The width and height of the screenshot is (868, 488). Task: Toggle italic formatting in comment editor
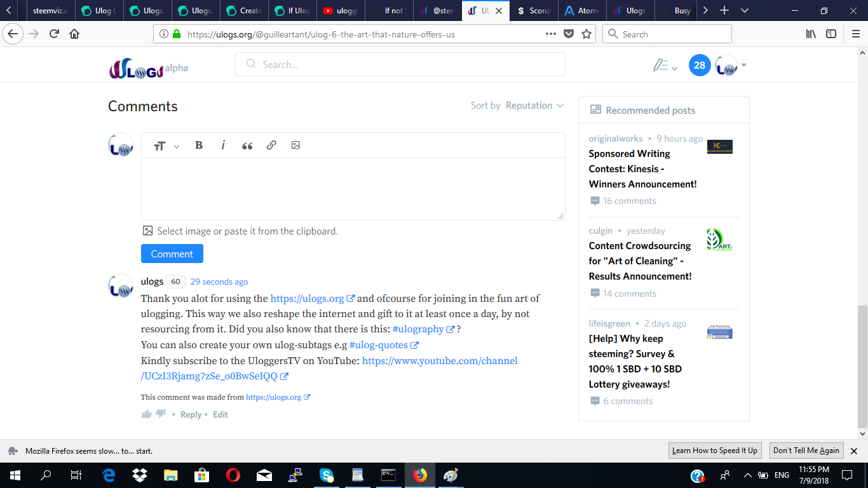coord(223,145)
